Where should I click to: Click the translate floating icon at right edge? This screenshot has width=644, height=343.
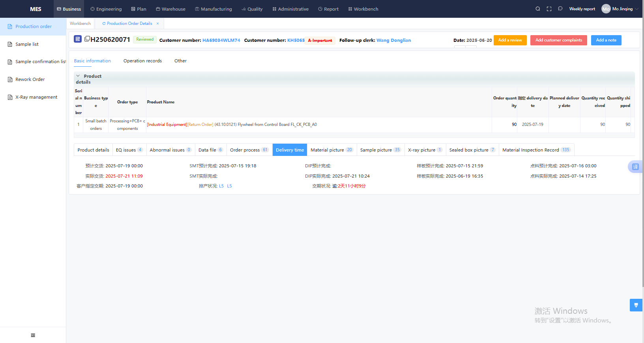click(635, 167)
